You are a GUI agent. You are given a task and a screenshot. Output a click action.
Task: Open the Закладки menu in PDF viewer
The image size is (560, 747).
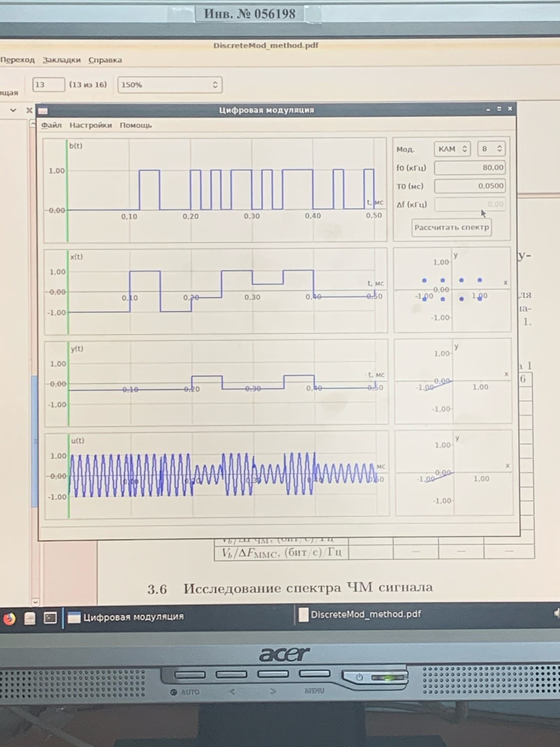tap(61, 60)
